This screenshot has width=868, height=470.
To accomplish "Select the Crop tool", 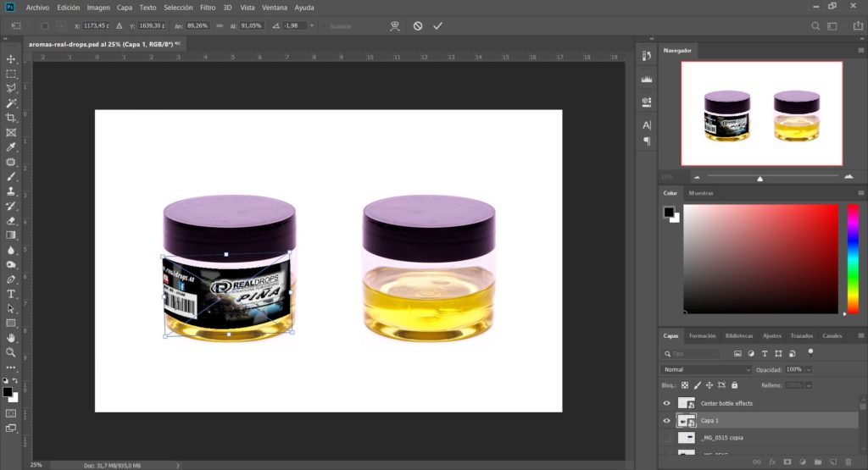I will point(10,118).
